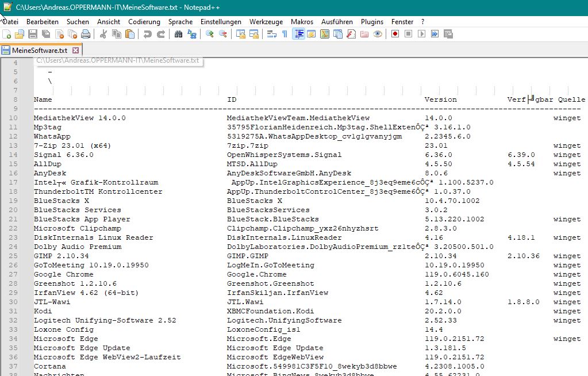Click the Open file folder icon
Viewport: 588px width, 376px height.
pos(20,34)
